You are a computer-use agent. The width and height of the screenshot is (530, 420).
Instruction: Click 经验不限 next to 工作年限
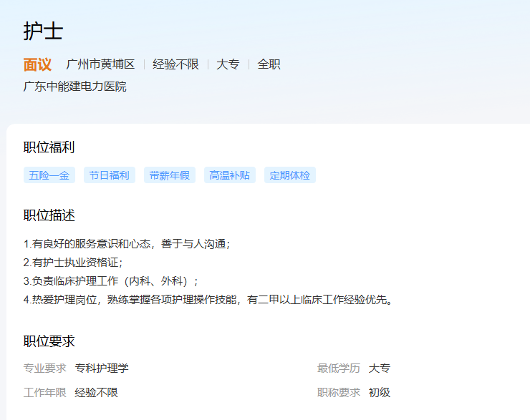coord(96,393)
